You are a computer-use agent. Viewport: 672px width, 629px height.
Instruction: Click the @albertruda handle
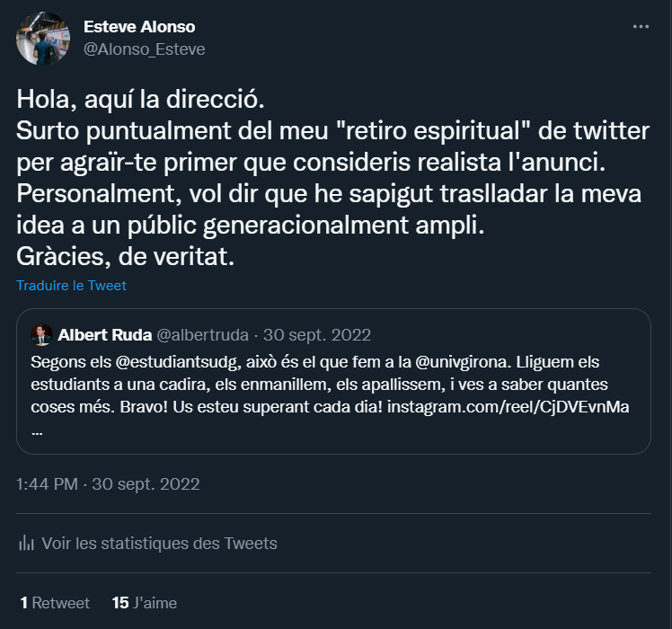coord(201,335)
